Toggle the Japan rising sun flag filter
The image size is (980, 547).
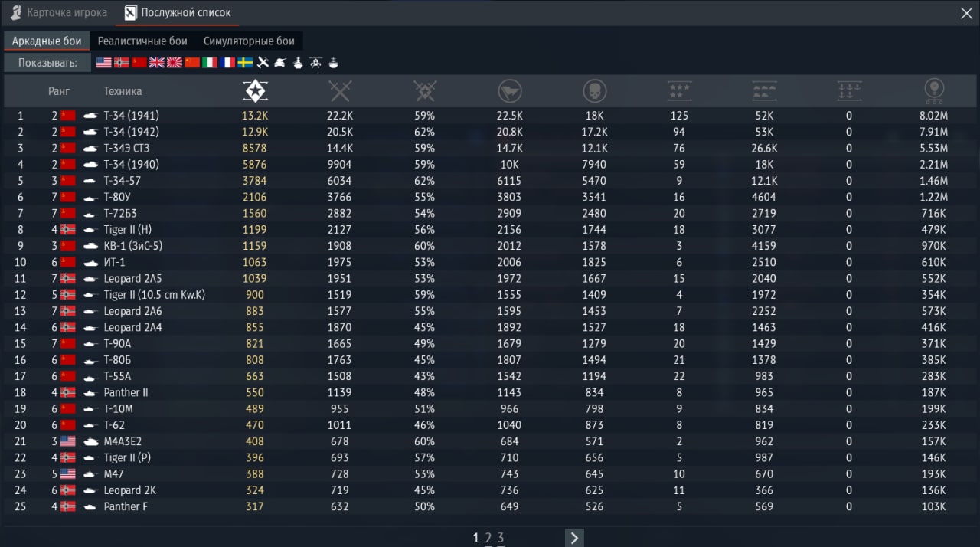point(175,63)
